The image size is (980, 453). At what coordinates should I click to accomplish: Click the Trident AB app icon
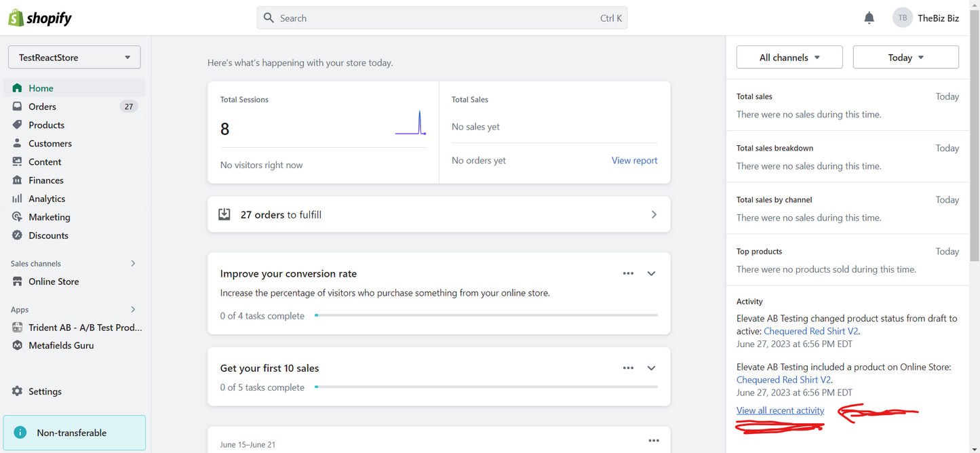coord(18,328)
